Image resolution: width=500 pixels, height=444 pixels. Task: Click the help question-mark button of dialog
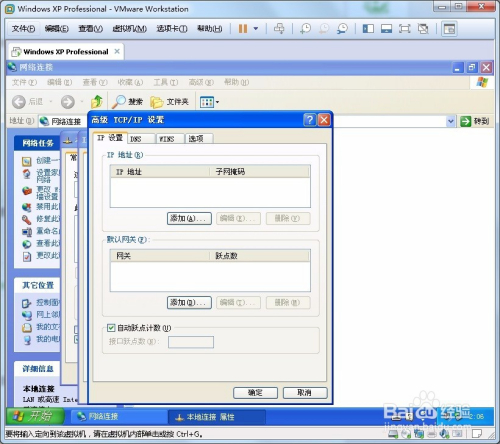click(310, 120)
